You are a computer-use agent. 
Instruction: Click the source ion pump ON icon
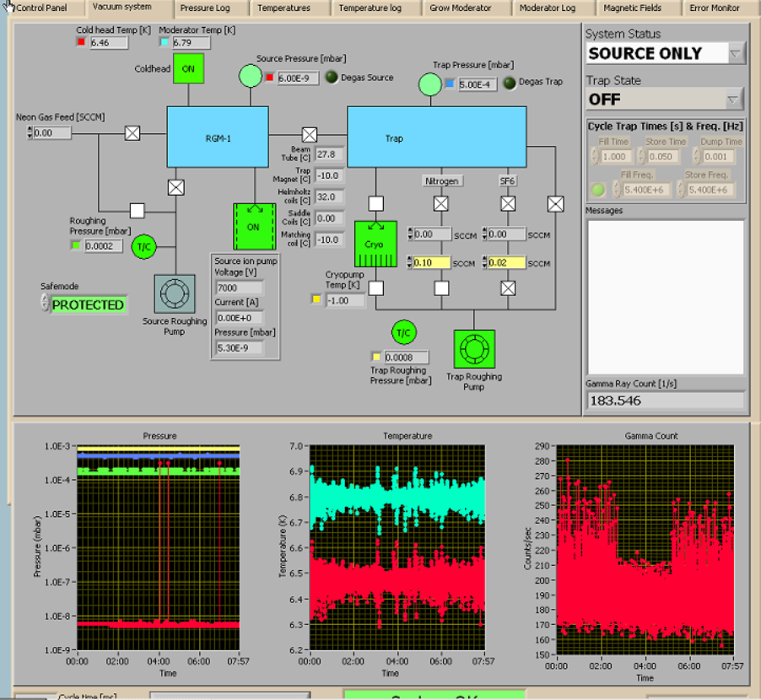coord(254,227)
